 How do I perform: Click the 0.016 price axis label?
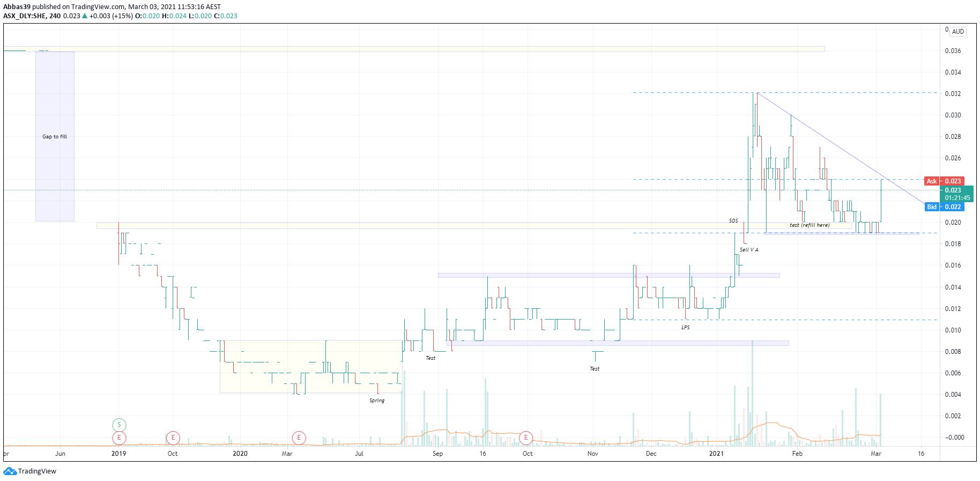[953, 265]
